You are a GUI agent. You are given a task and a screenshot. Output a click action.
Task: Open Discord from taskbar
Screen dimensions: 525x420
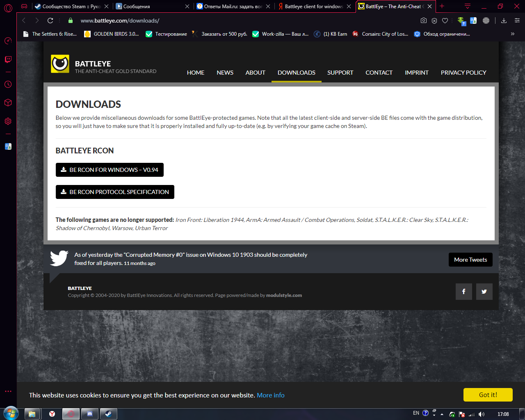click(90, 414)
